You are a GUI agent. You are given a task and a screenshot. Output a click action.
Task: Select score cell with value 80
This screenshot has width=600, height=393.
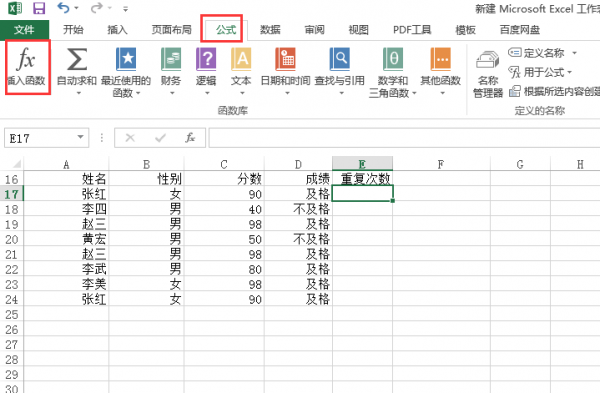click(224, 269)
